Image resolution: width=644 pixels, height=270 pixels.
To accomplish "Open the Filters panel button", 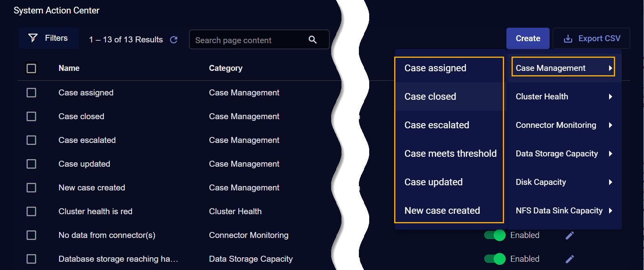I will pos(49,38).
